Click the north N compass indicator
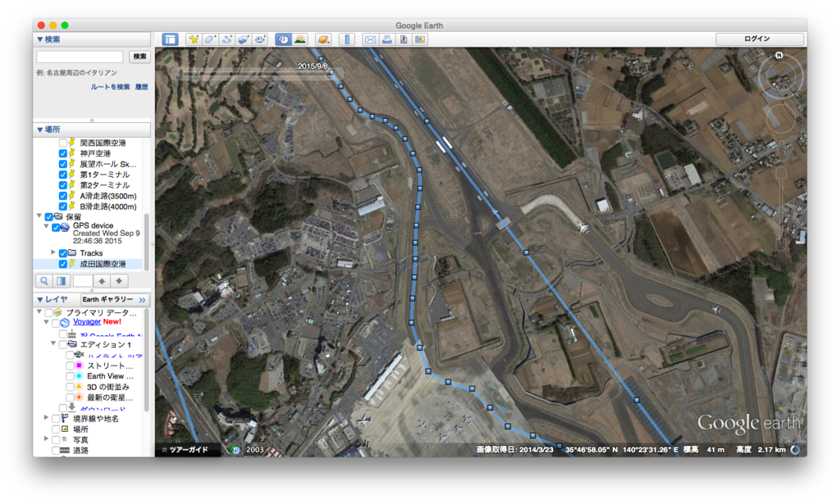 coord(779,55)
